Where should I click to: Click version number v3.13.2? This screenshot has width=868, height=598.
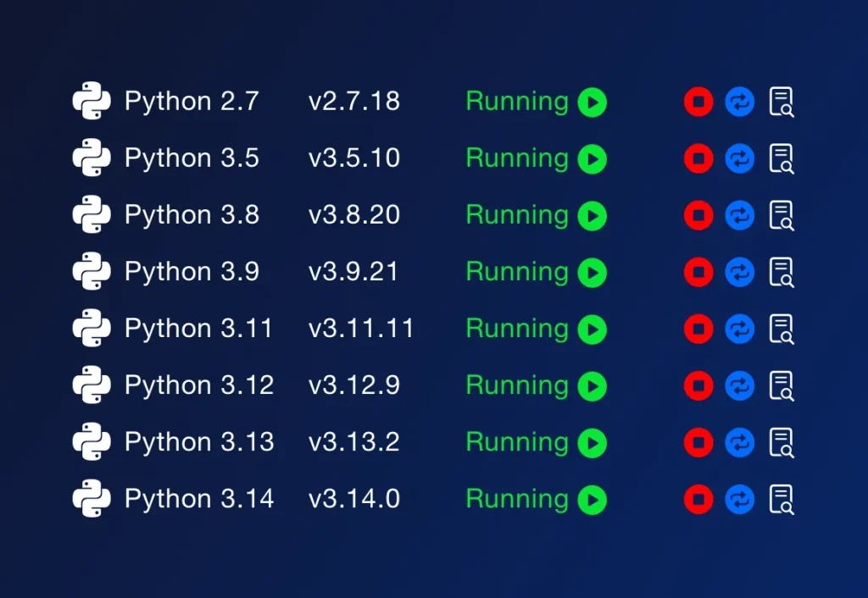(x=354, y=442)
